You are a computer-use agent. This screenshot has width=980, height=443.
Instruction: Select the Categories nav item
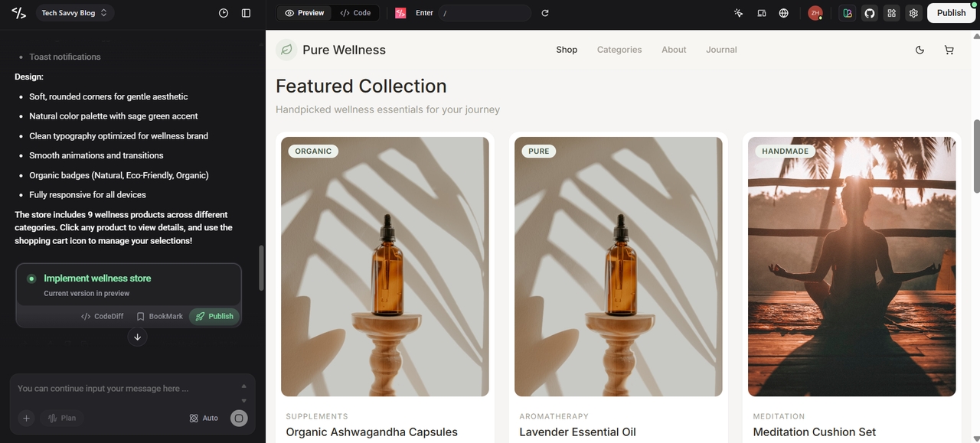(x=619, y=50)
